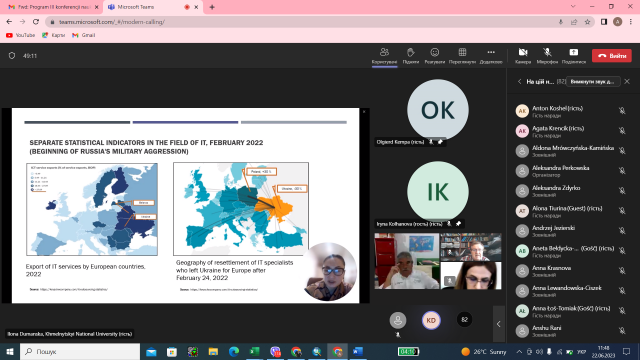Click the mute all participants button
Viewport: 640px width, 360px height.
pos(593,82)
